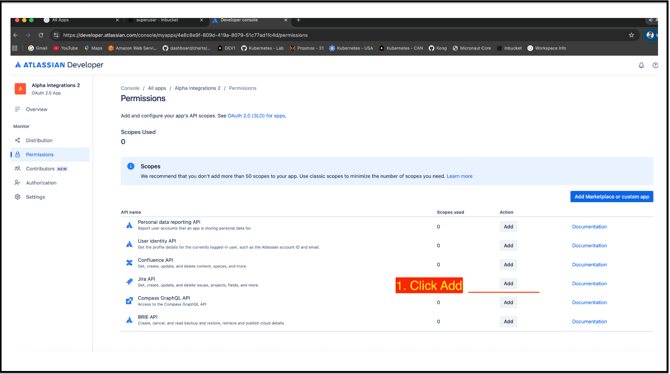
Task: Open Documentation for User identity API
Action: tap(589, 245)
